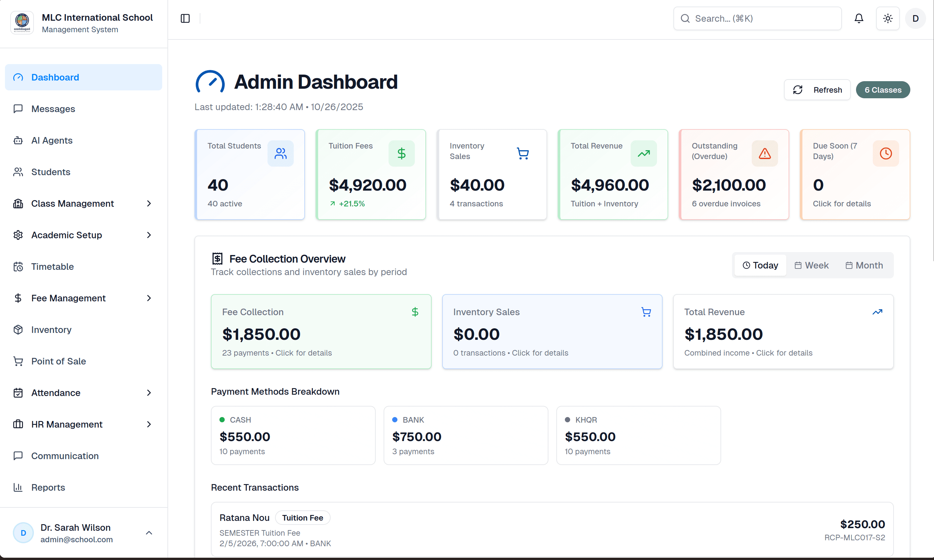The image size is (934, 560).
Task: Collapse the Dr. Sarah Wilson account menu
Action: pos(149,532)
